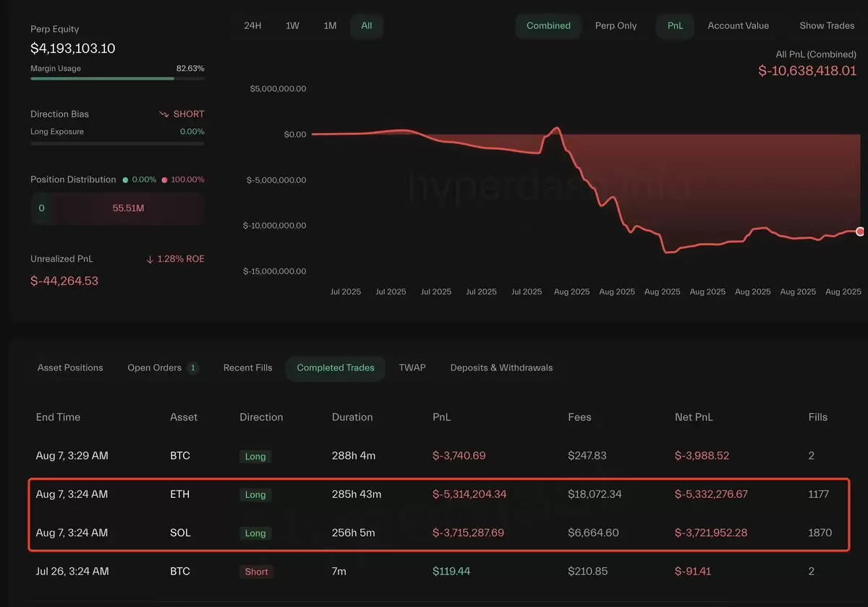Click the ROE down-arrow icon
Screen dimensions: 868x607
click(x=150, y=259)
